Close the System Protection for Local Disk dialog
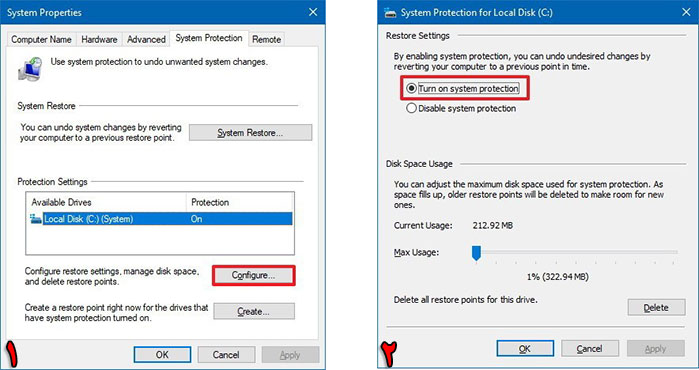The width and height of the screenshot is (699, 370). (x=686, y=12)
